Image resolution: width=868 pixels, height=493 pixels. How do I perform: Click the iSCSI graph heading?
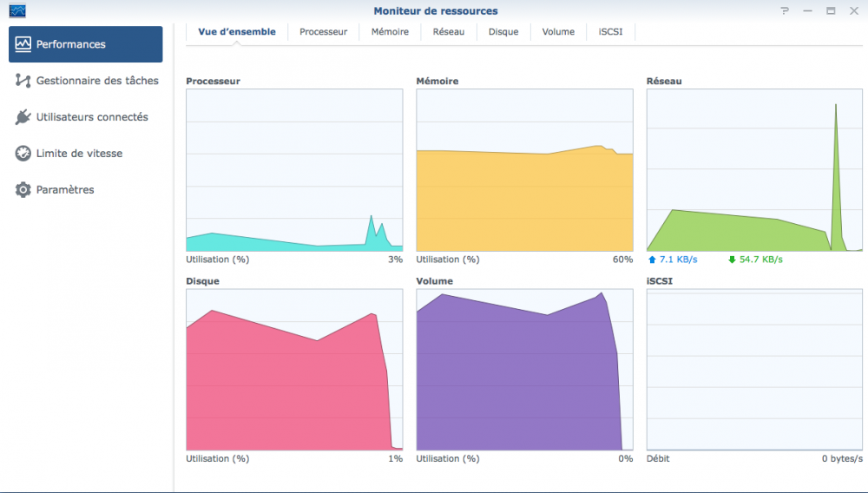(660, 281)
